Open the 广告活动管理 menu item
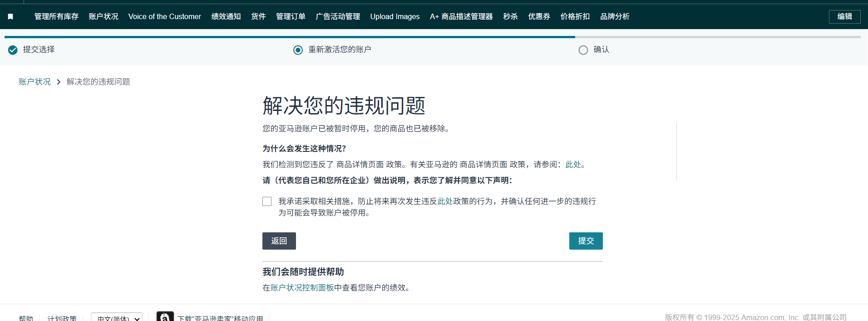Image resolution: width=868 pixels, height=321 pixels. (338, 17)
